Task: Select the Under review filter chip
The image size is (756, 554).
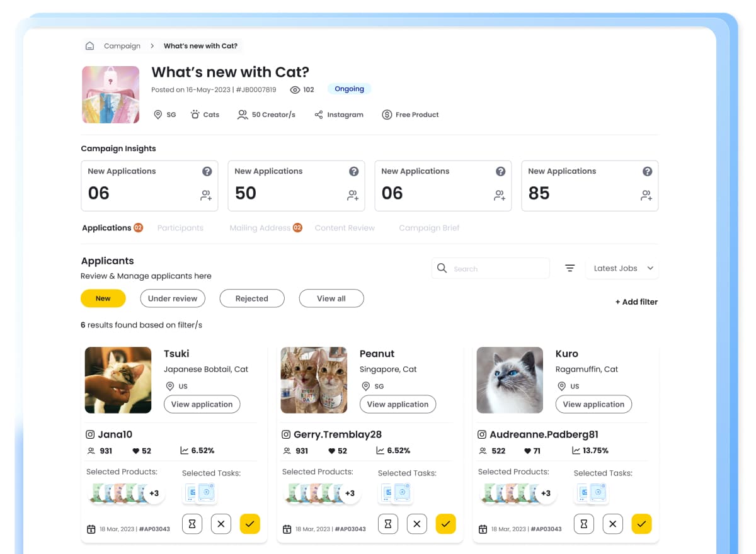Action: point(173,298)
